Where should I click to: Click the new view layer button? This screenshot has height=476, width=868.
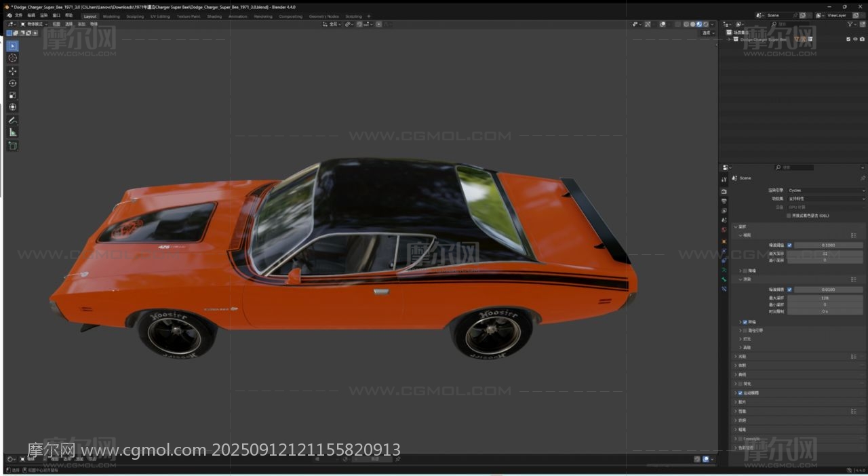click(854, 15)
